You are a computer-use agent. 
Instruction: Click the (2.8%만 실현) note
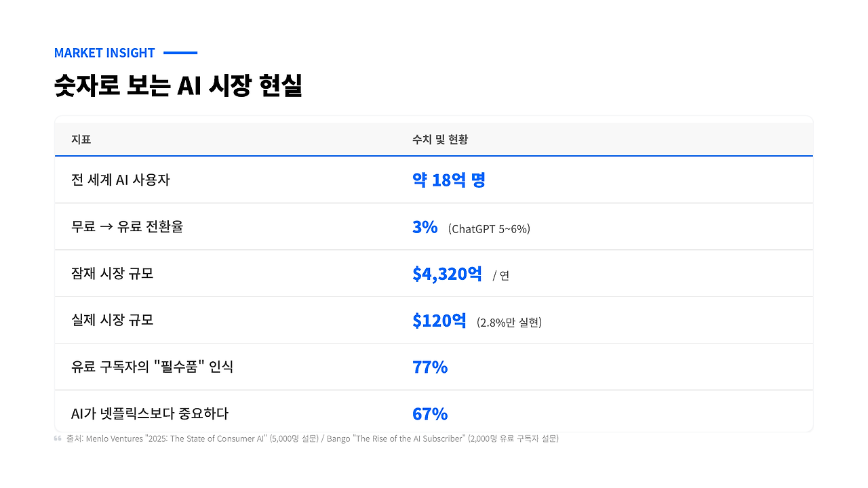[509, 323]
